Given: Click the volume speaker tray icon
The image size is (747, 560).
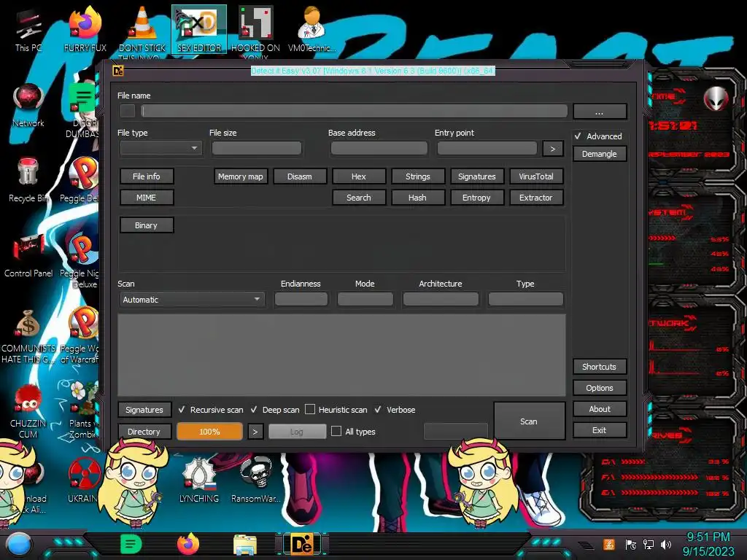Looking at the screenshot, I should pos(666,544).
